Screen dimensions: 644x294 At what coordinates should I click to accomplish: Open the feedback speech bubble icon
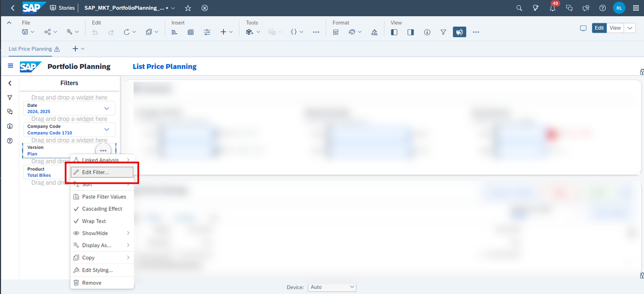pyautogui.click(x=586, y=8)
